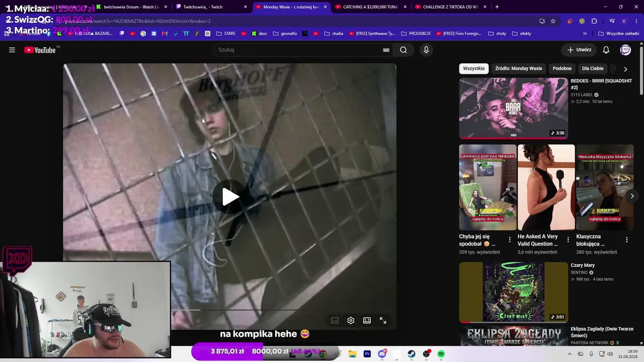Image resolution: width=644 pixels, height=362 pixels.
Task: Open options for 'He Asked A Very Valid Question' short
Action: (x=568, y=240)
